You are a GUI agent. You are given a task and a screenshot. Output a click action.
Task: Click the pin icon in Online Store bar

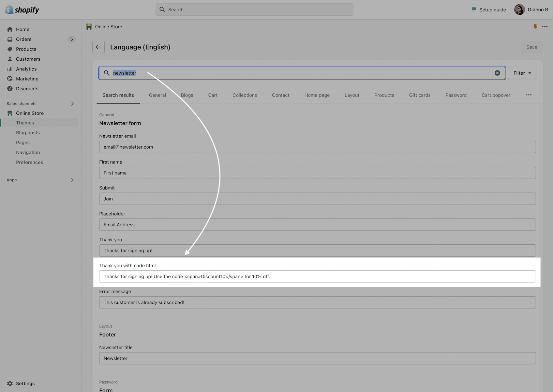pyautogui.click(x=535, y=27)
